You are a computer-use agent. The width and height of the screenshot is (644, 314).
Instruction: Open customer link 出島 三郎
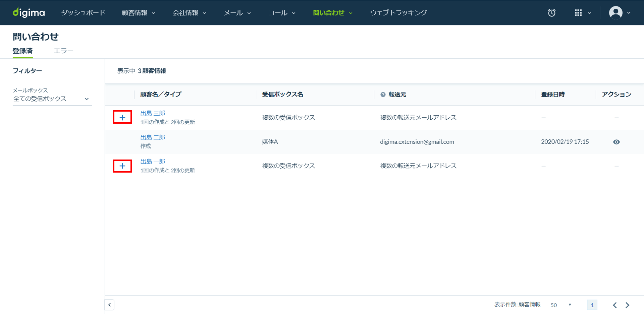point(153,113)
